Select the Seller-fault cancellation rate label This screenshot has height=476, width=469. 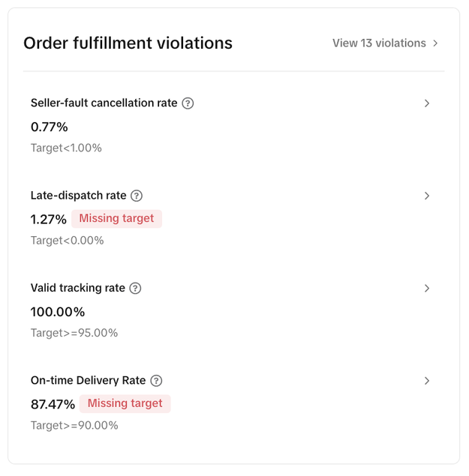coord(104,103)
